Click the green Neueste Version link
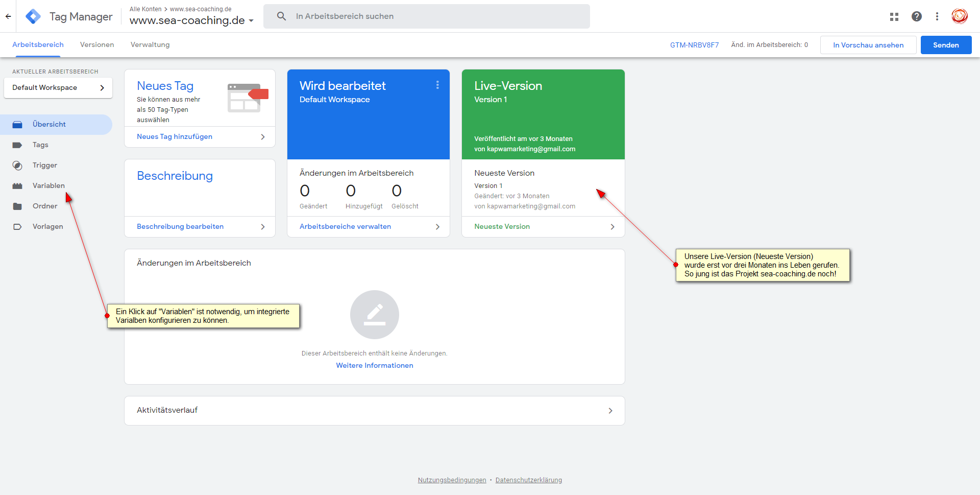This screenshot has height=495, width=980. (x=502, y=227)
